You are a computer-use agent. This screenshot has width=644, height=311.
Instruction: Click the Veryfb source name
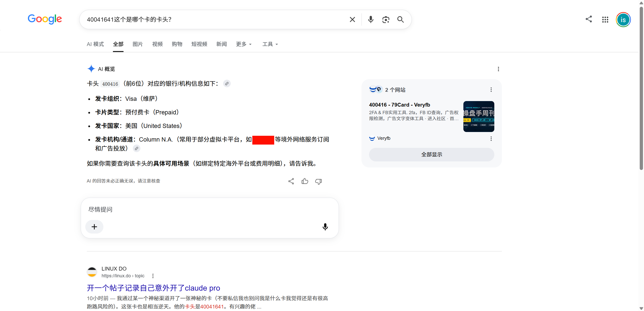pyautogui.click(x=384, y=139)
